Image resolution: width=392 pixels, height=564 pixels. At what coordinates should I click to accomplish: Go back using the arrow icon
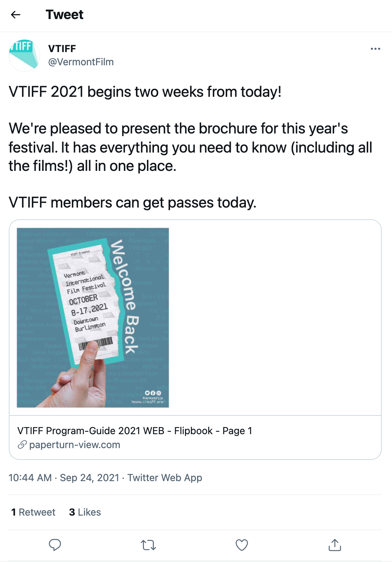pyautogui.click(x=15, y=15)
